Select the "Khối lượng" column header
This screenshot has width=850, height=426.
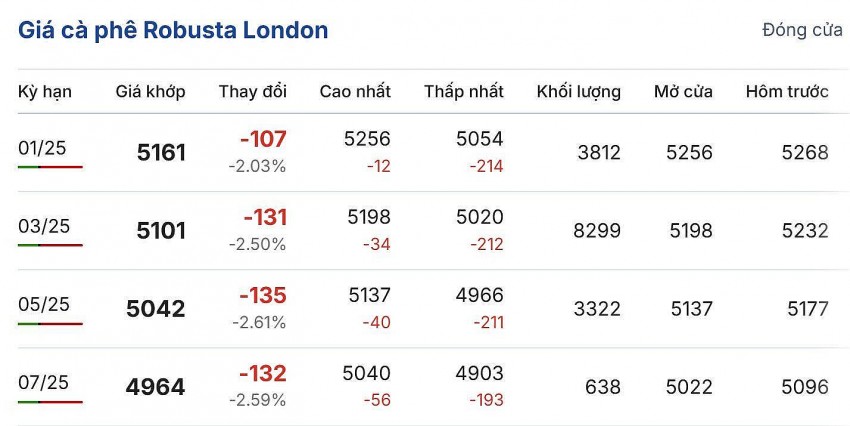coord(578,92)
